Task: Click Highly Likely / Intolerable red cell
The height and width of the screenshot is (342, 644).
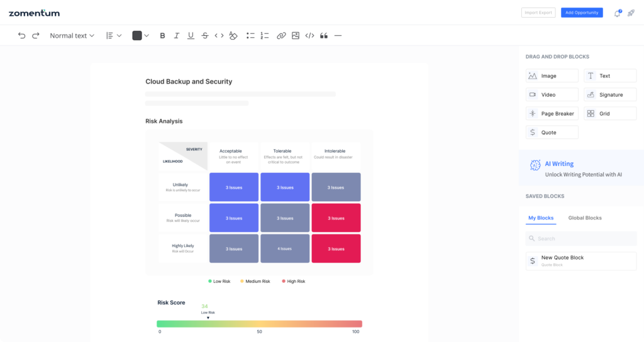Action: pos(336,249)
